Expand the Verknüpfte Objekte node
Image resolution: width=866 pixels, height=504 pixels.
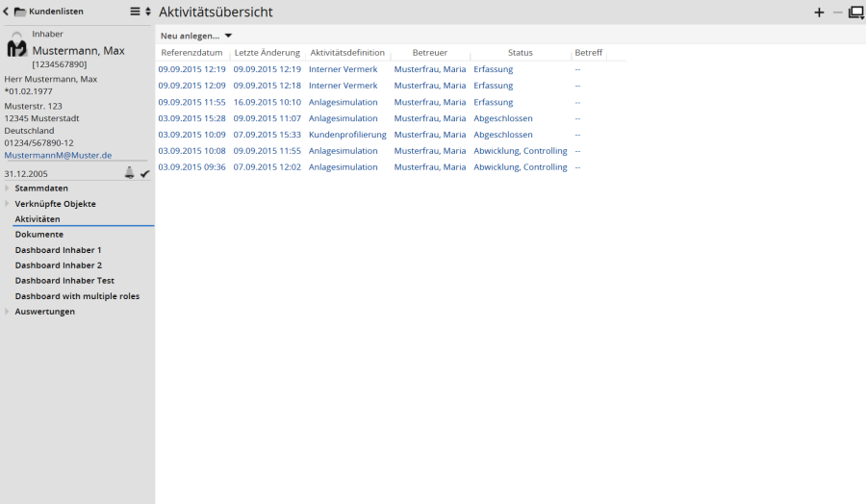8,204
